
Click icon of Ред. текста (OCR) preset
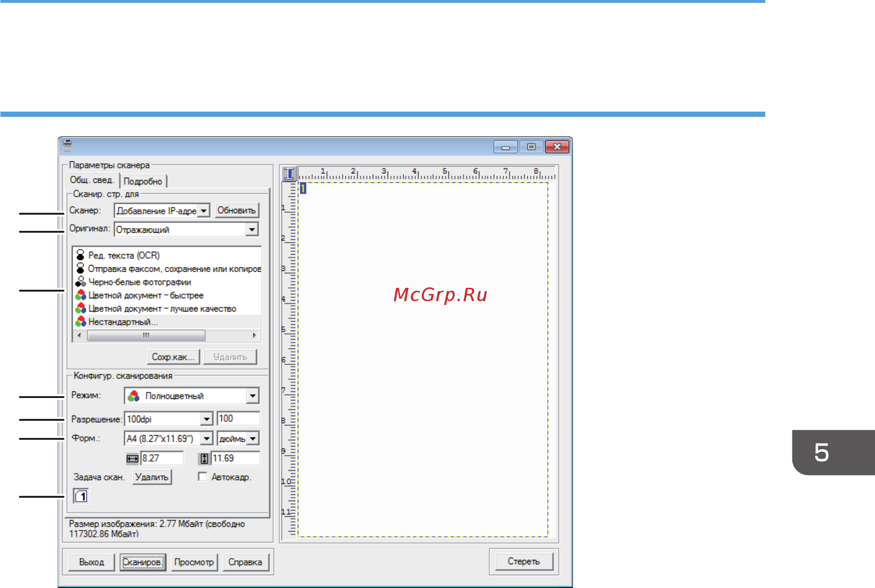pyautogui.click(x=80, y=255)
